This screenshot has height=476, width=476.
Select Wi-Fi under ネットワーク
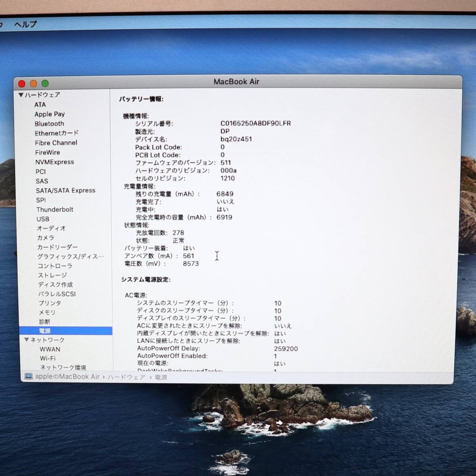click(48, 358)
